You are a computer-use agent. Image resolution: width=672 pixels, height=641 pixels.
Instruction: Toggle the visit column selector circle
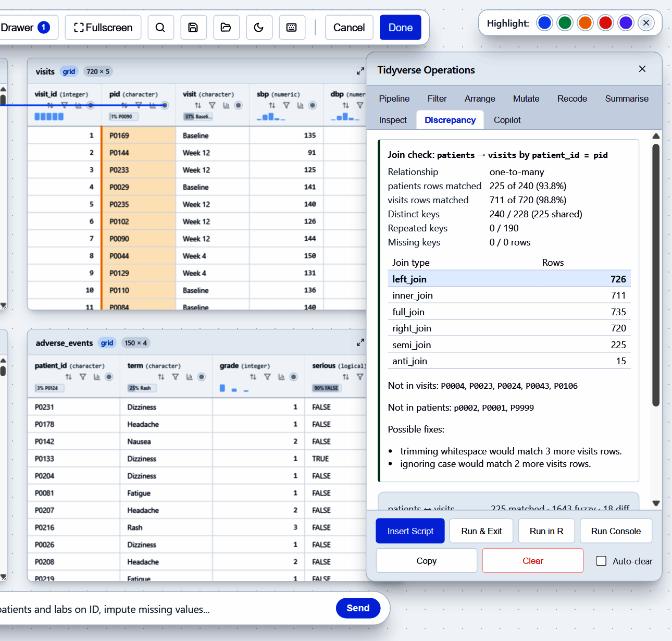tap(239, 105)
